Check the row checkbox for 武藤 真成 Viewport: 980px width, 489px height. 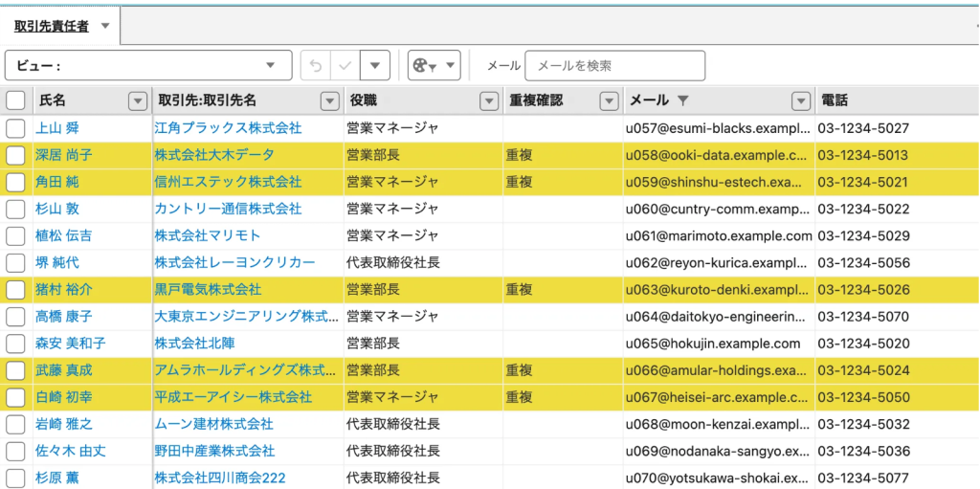(x=15, y=370)
